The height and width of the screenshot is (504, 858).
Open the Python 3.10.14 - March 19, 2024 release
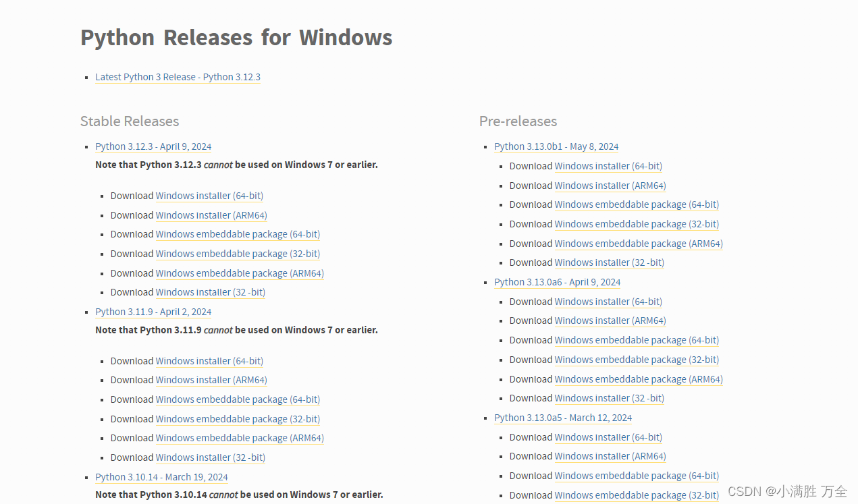tap(161, 477)
